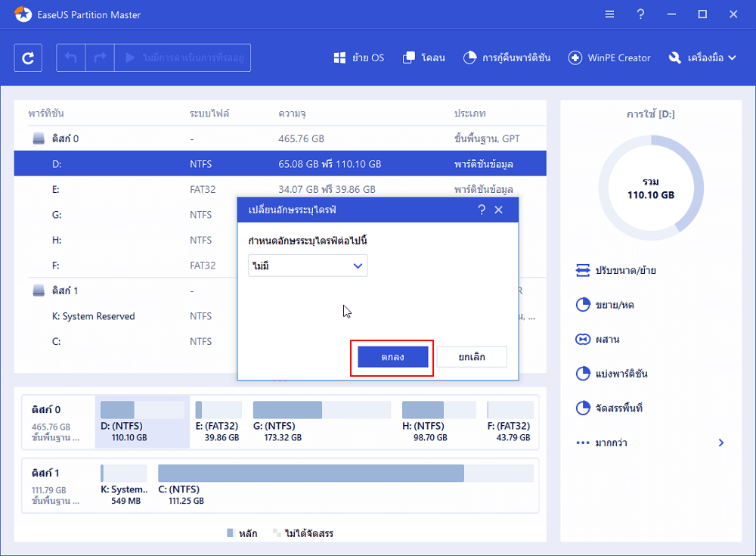
Task: Select แบ่งพาร์ติชัน split partition action
Action: (x=612, y=374)
